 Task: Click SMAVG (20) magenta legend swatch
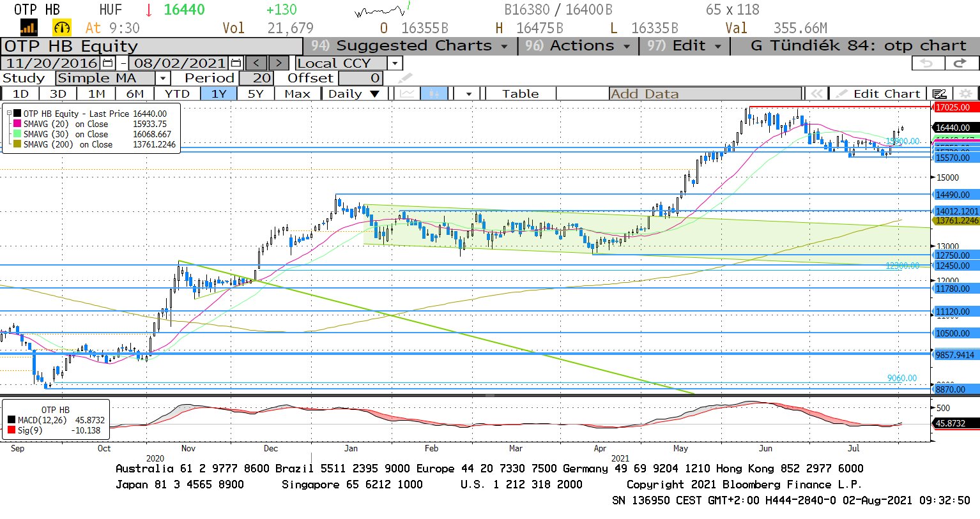(18, 124)
